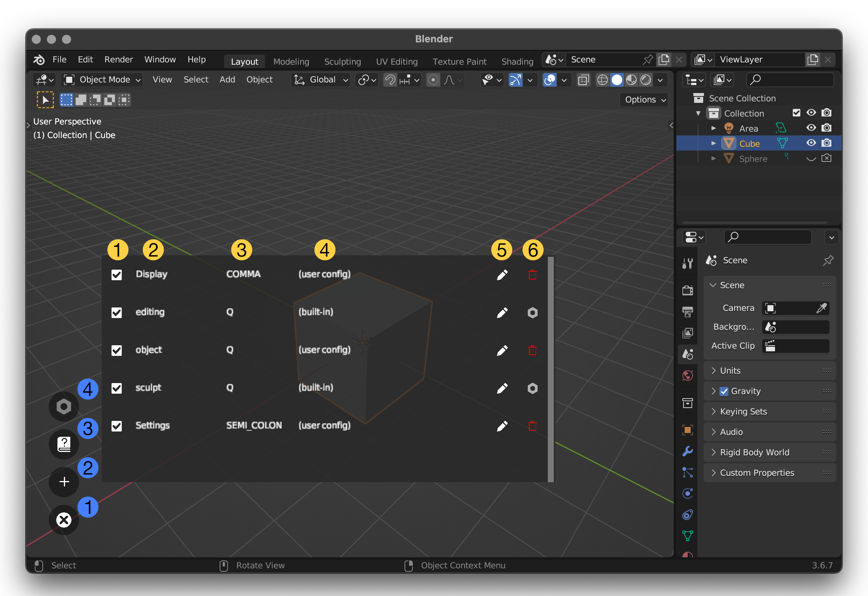Open the Tool properties tab icon

point(688,263)
